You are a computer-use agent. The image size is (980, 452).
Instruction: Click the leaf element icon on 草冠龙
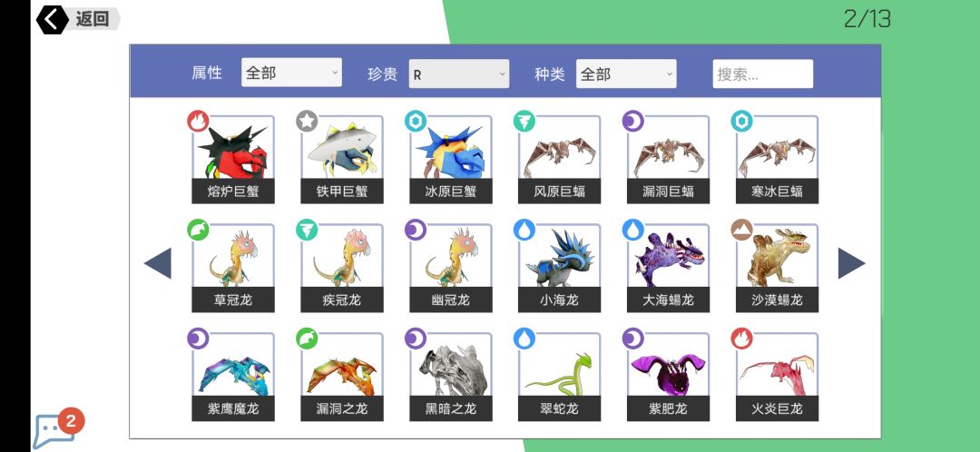click(x=198, y=230)
